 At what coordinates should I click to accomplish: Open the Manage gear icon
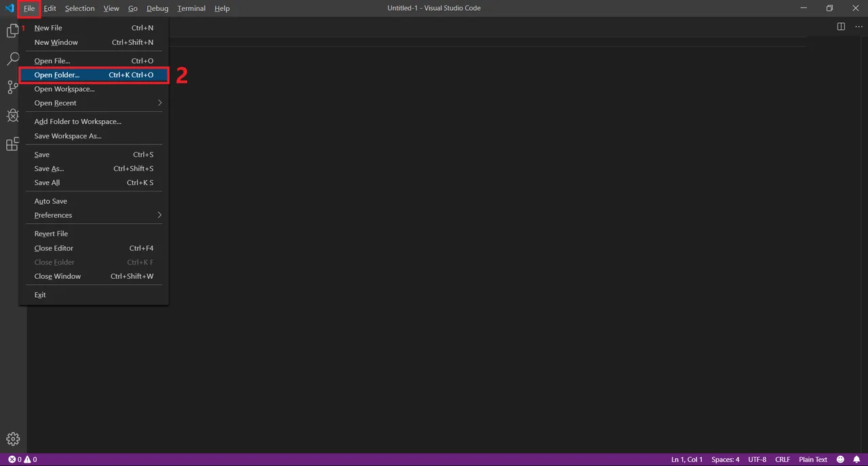(x=13, y=439)
